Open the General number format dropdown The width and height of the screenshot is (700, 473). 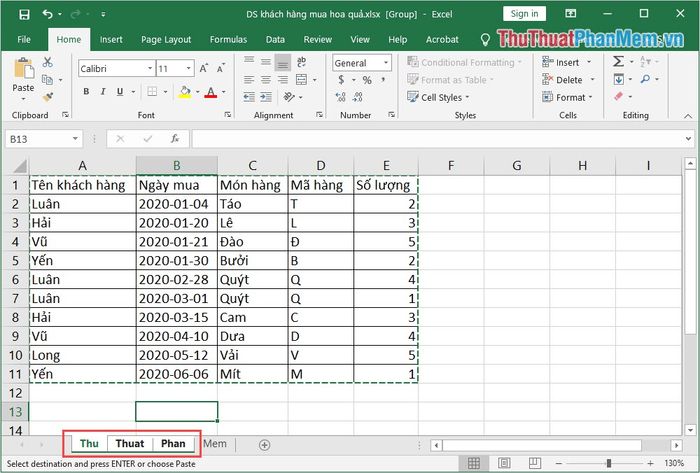[x=386, y=63]
